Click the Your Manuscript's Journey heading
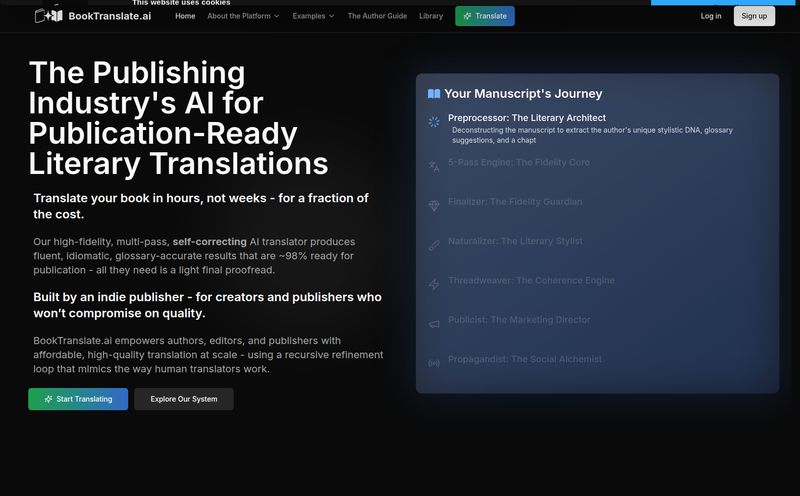Viewport: 800px width, 496px height. [x=523, y=93]
